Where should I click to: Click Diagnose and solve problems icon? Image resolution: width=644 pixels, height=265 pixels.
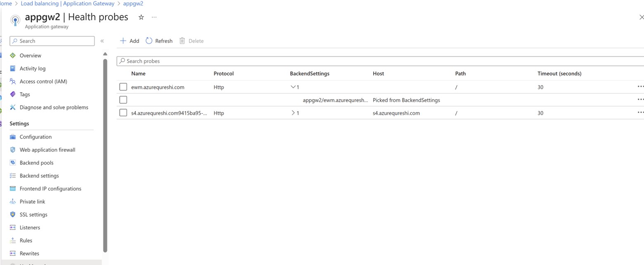point(13,107)
